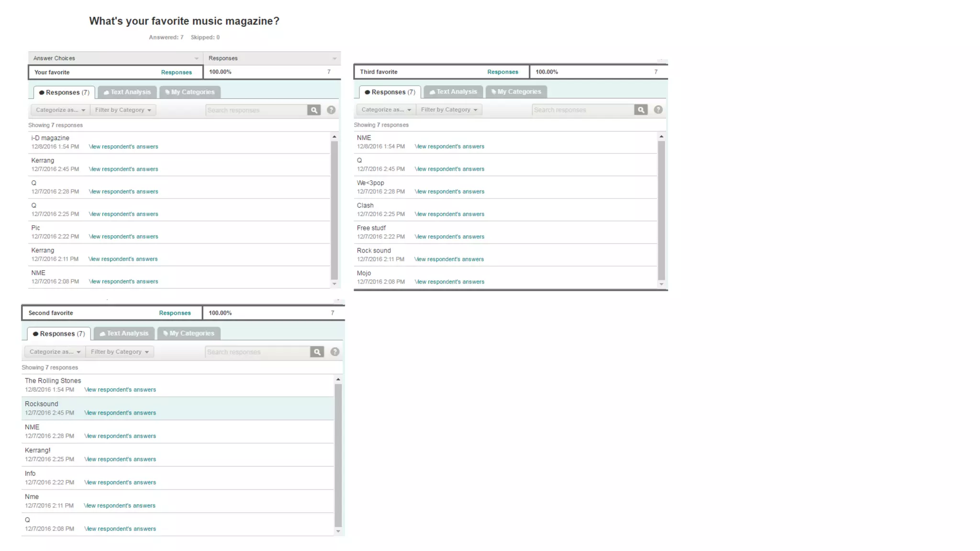Viewport: 980px width, 551px height.
Task: Click search magnifier in Second favorite panel
Action: coord(317,352)
